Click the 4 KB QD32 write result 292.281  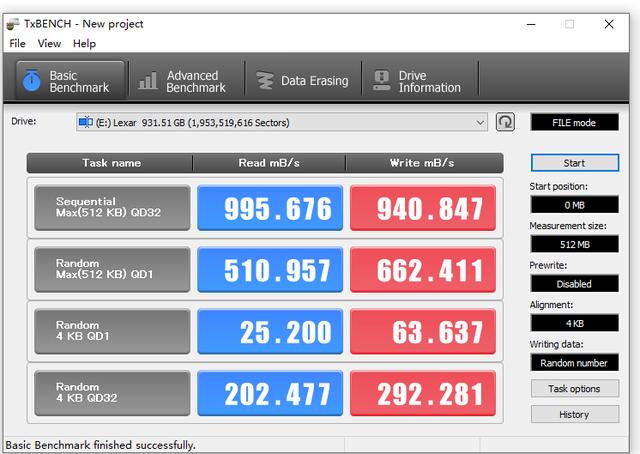pyautogui.click(x=423, y=393)
